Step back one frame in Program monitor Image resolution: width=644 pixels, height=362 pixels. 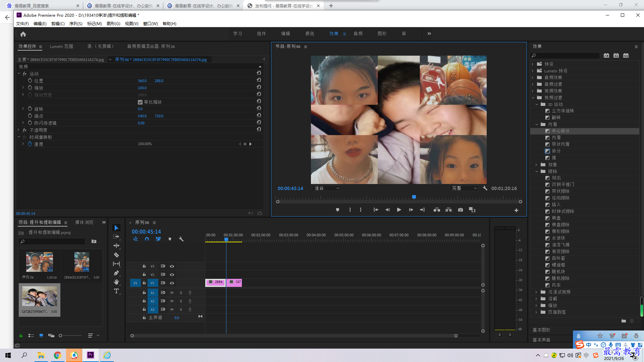tap(387, 210)
